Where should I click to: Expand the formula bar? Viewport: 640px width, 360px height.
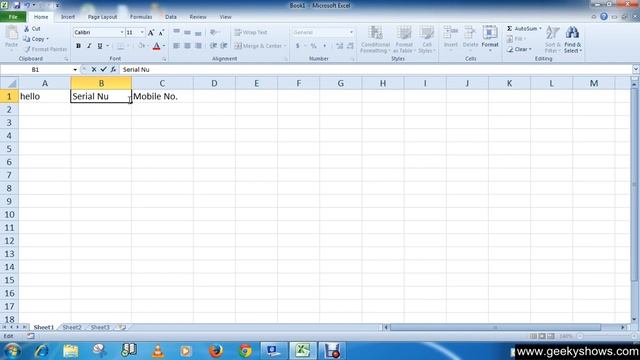click(x=635, y=69)
